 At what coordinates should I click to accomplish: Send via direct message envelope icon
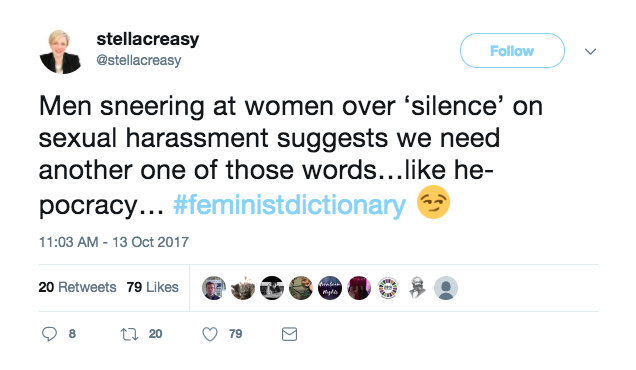point(289,334)
